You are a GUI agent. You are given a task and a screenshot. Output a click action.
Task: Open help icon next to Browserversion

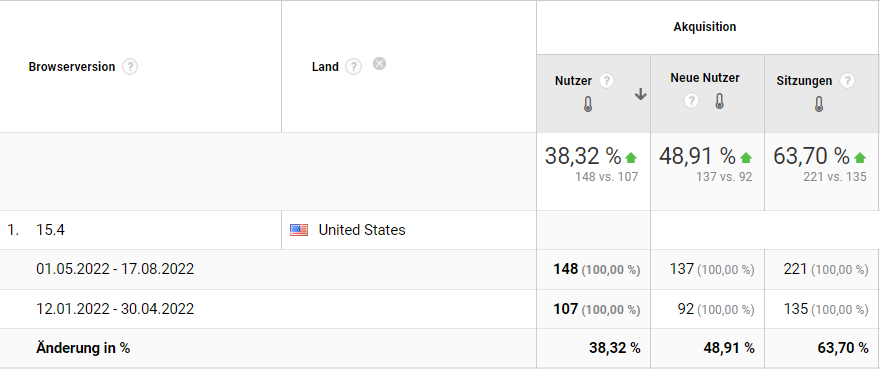[130, 67]
